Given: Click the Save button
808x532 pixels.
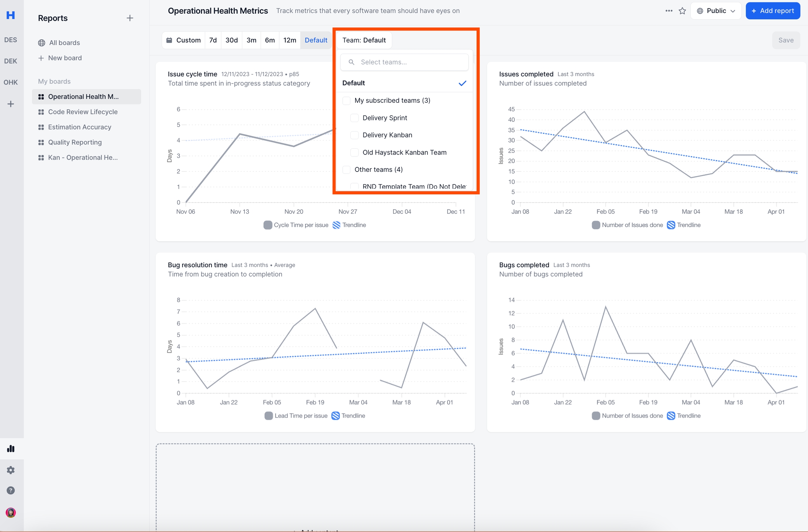Looking at the screenshot, I should tap(786, 40).
